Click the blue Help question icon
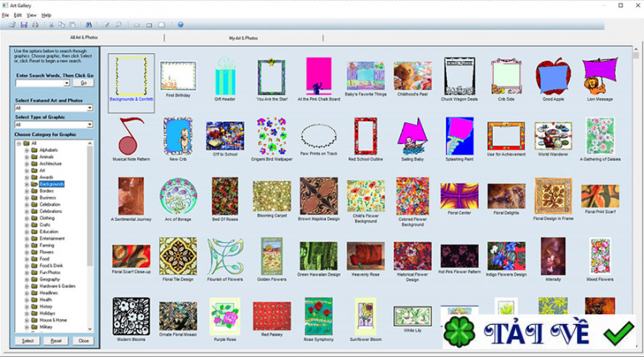Image resolution: width=644 pixels, height=357 pixels. (180, 25)
